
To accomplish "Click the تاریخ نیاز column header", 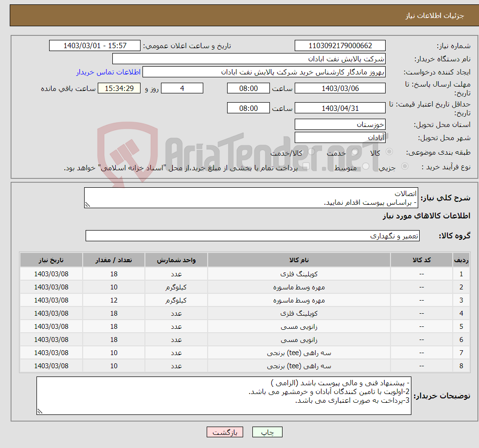I will pyautogui.click(x=52, y=260).
